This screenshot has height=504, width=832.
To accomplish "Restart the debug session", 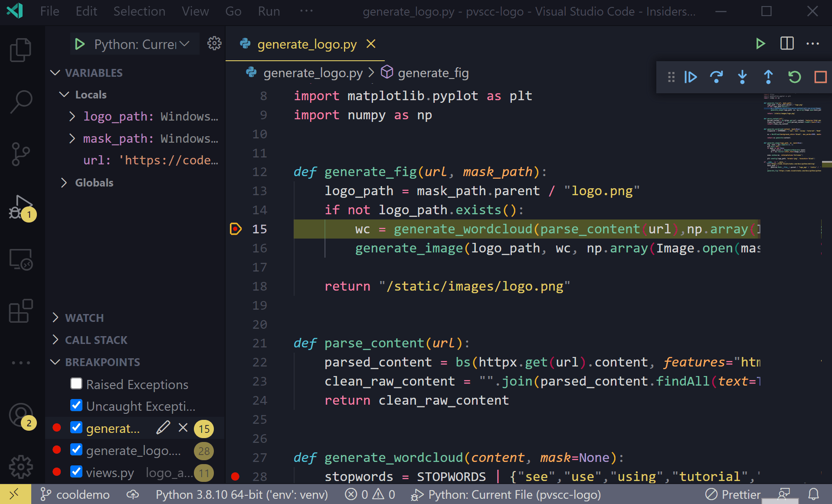I will [794, 77].
